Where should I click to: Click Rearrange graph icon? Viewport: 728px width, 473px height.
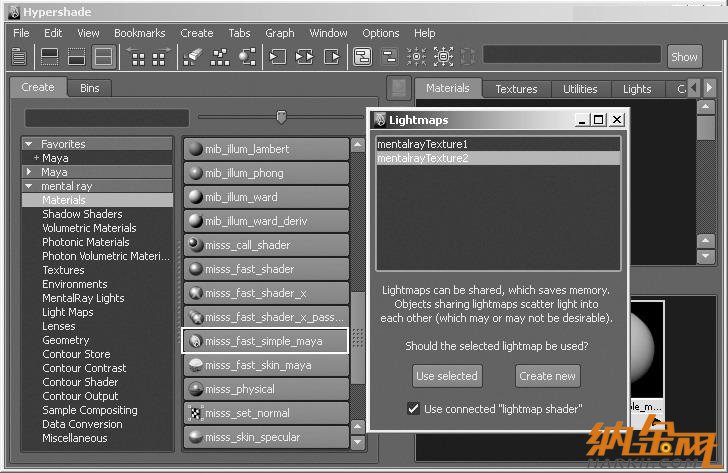220,57
